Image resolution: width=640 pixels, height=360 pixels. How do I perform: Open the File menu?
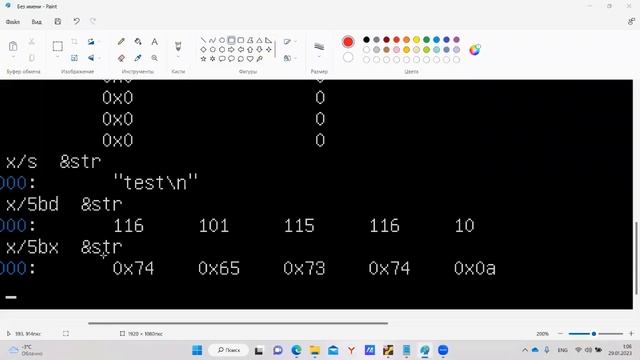[13, 22]
